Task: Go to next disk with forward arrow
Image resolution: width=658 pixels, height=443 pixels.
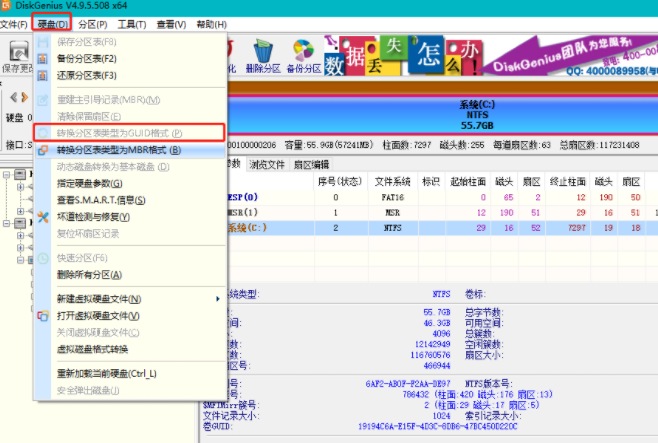Action: coord(25,97)
